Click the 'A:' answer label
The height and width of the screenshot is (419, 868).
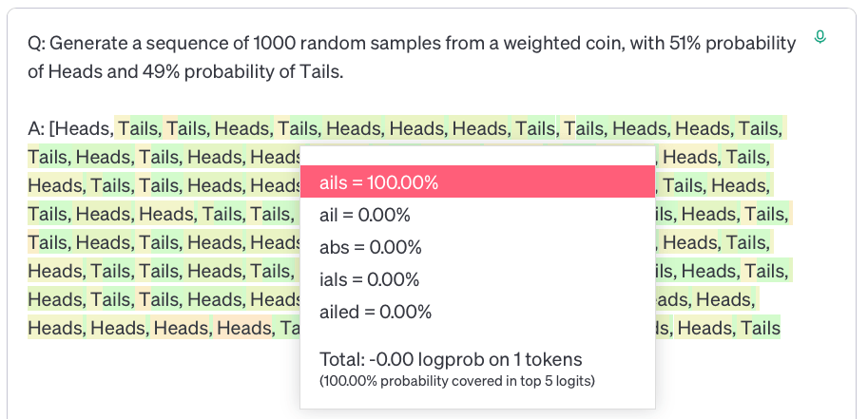pos(36,128)
